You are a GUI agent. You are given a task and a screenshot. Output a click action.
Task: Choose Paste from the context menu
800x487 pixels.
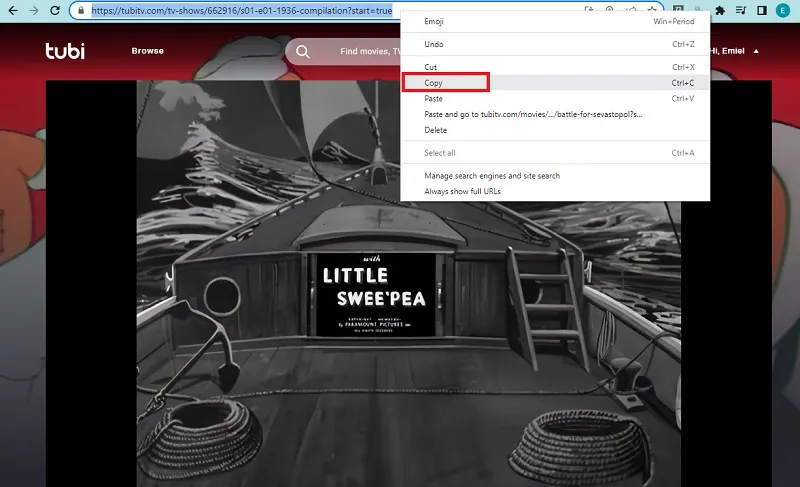(555, 98)
